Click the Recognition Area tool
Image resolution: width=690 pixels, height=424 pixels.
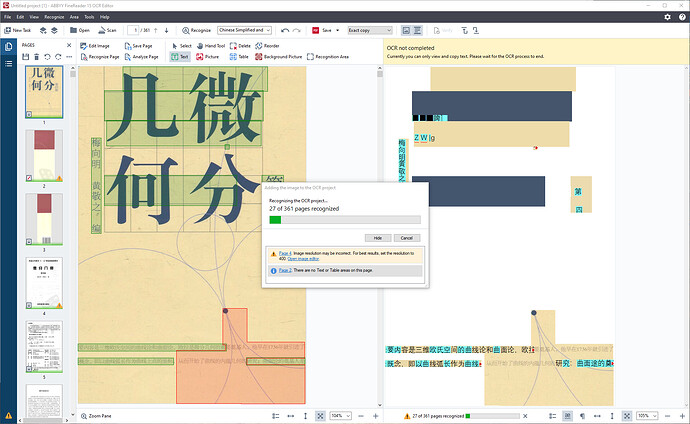click(x=328, y=57)
